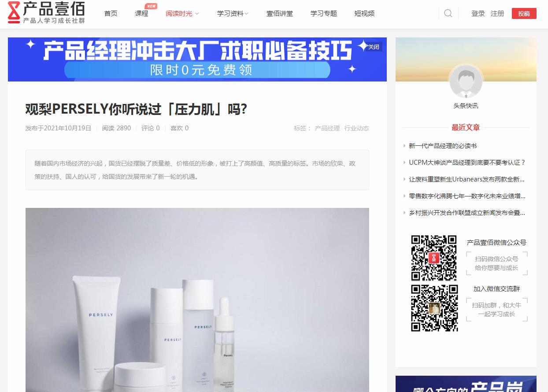Click the 产品壹佰 WeChat official account QR code
The image size is (548, 392).
point(434,258)
